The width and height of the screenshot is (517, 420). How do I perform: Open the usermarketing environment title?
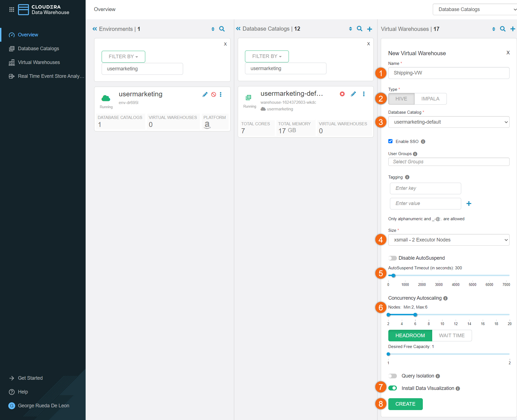tap(141, 94)
